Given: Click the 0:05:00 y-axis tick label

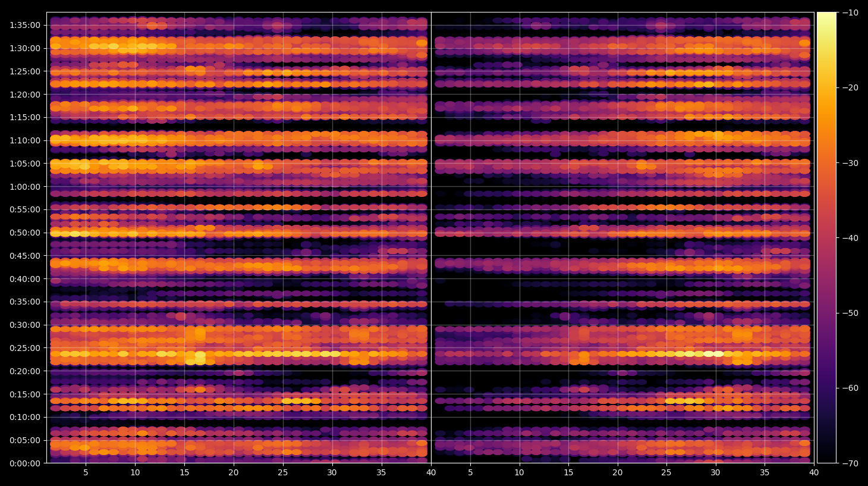Looking at the screenshot, I should click(x=25, y=440).
